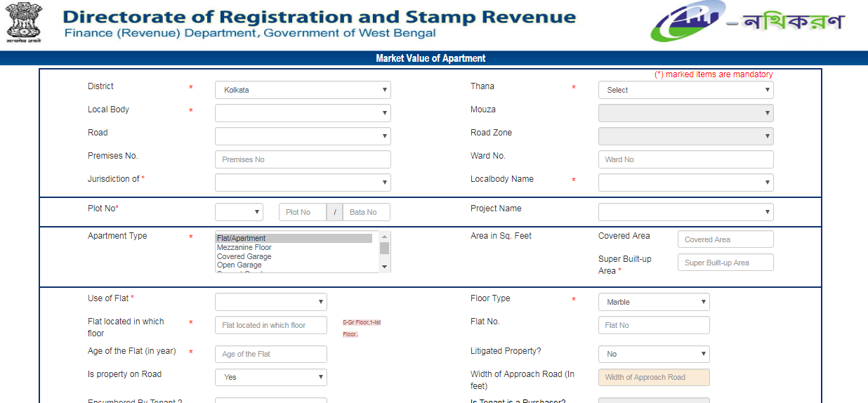Screen dimensions: 868x403
Task: Click the Premises No input field
Action: coord(303,159)
